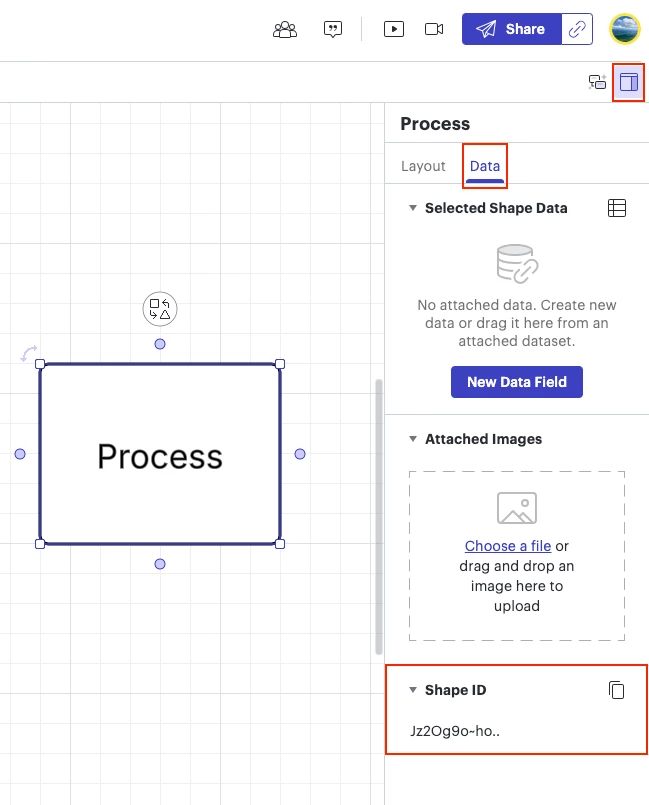The width and height of the screenshot is (649, 805).
Task: Click the rotate handle of the shape
Action: point(29,353)
